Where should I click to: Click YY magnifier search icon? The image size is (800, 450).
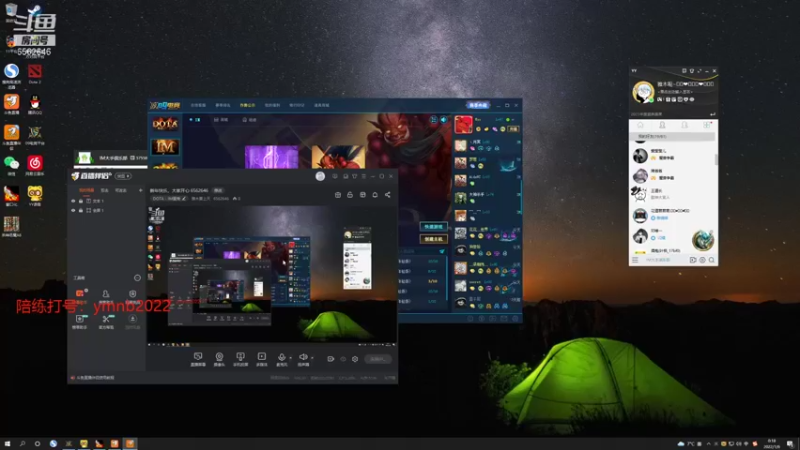click(711, 260)
